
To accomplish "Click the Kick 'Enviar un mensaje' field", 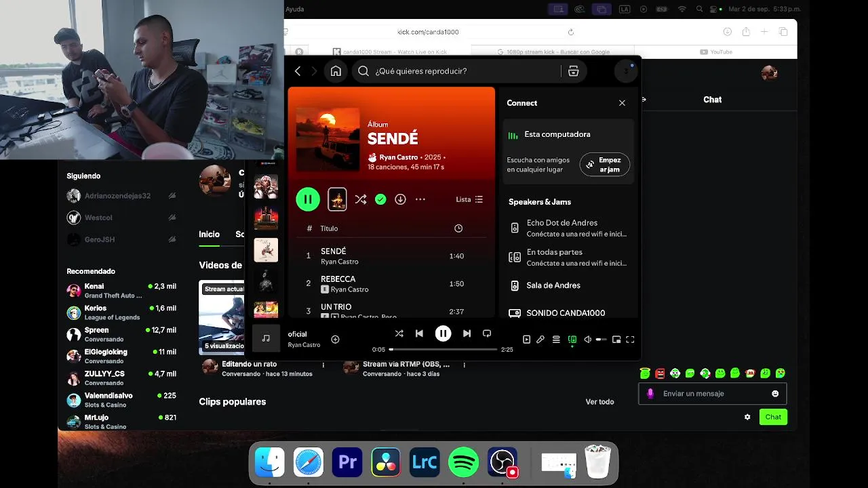I will click(712, 394).
